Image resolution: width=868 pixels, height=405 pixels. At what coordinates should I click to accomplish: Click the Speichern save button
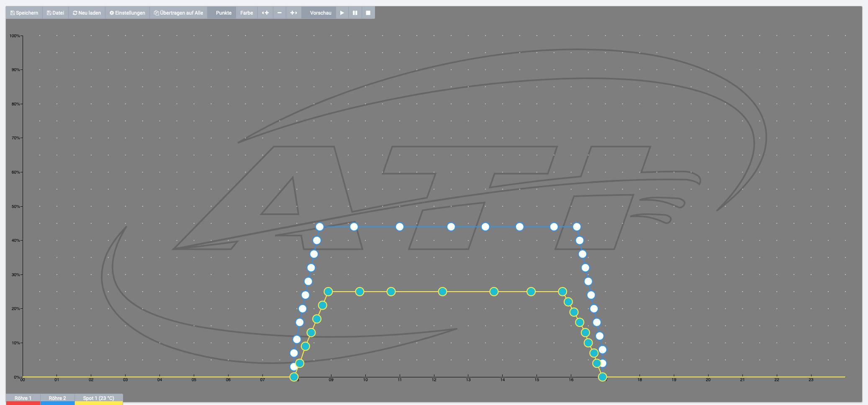tap(24, 13)
